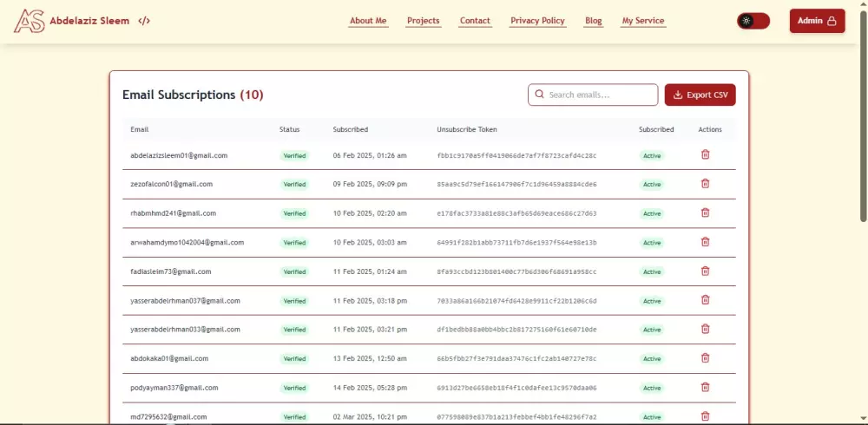The image size is (868, 425).
Task: Delete the abdokaka01@gmail.com subscription
Action: coord(705,358)
